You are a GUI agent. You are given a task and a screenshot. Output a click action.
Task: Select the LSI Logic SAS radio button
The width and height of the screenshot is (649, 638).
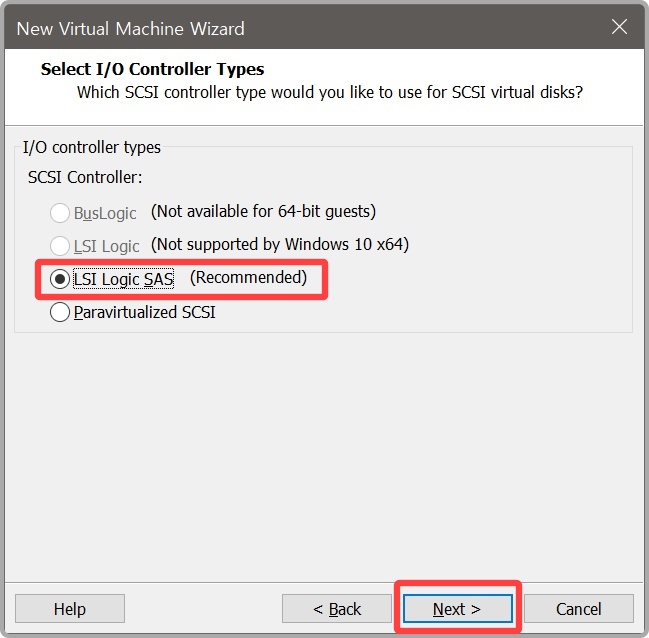tap(60, 279)
